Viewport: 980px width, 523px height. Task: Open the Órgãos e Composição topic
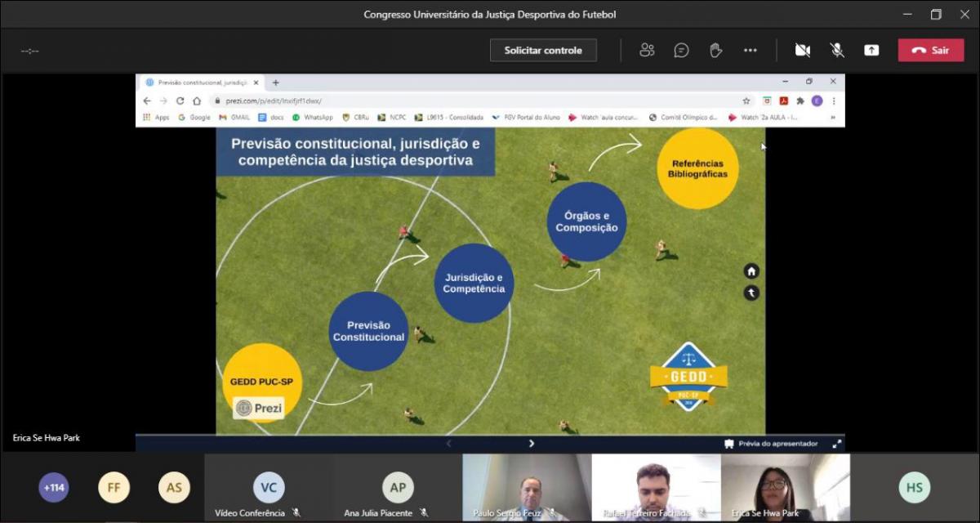pyautogui.click(x=586, y=221)
